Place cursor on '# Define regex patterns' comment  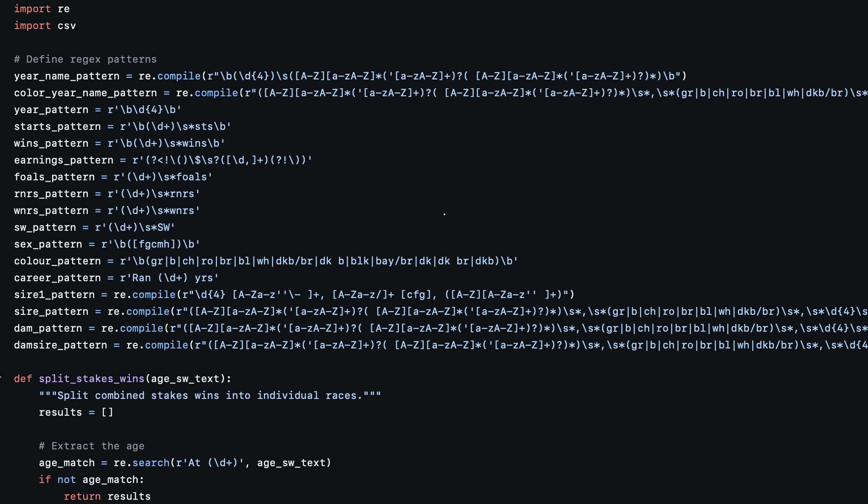[85, 59]
